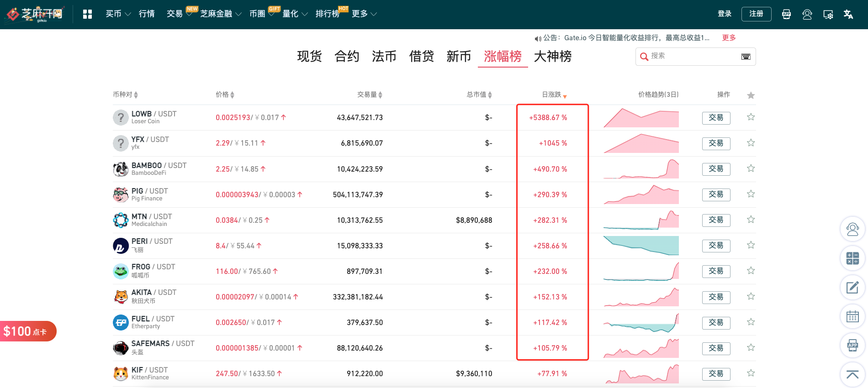Image resolution: width=868 pixels, height=388 pixels.
Task: Open the user account icon in header
Action: pos(807,14)
